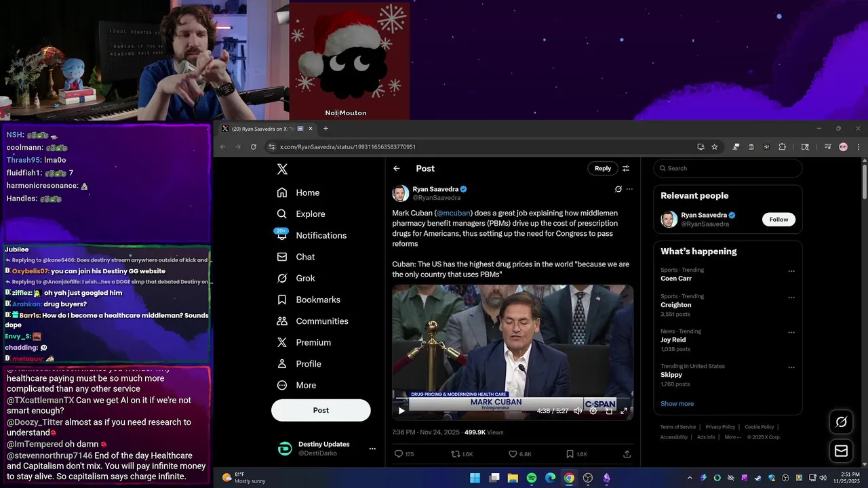Open Chrome three-dot menu
868x488 pixels.
click(859, 147)
